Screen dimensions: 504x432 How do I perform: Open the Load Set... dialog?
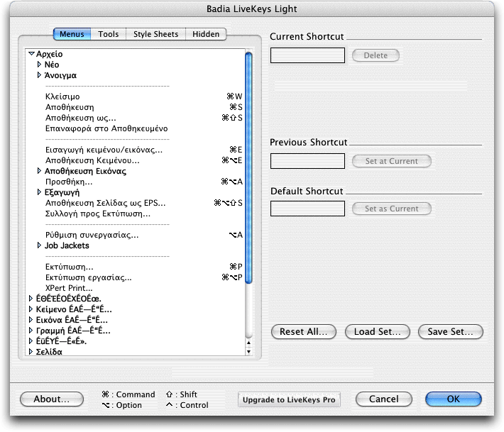tap(378, 331)
